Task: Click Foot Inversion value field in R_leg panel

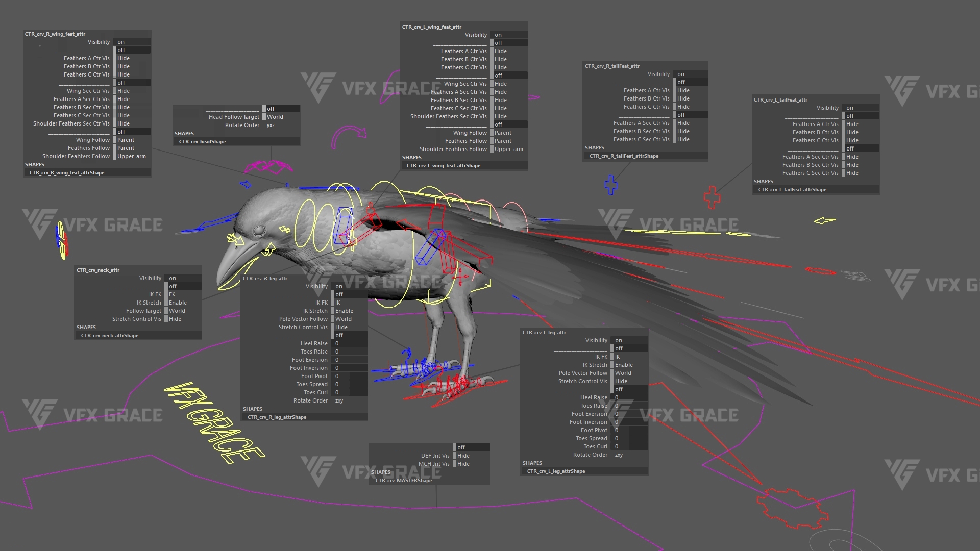Action: tap(350, 368)
